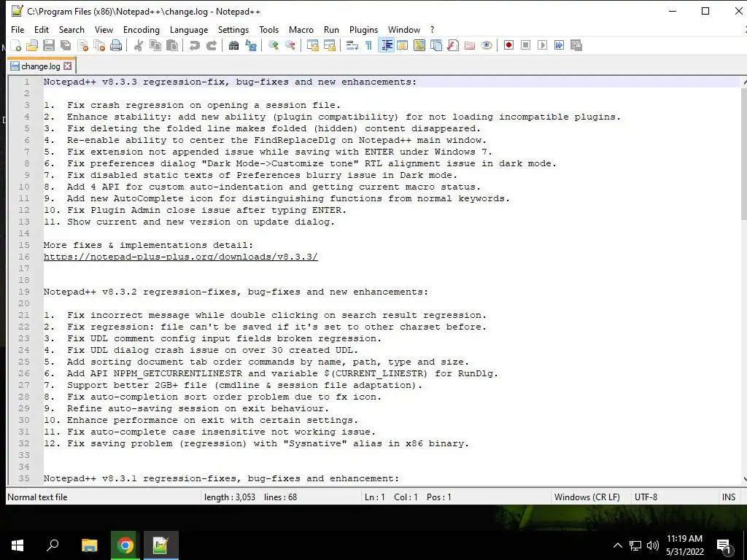Close the change.log tab with its X
The width and height of the screenshot is (747, 560).
click(x=68, y=66)
